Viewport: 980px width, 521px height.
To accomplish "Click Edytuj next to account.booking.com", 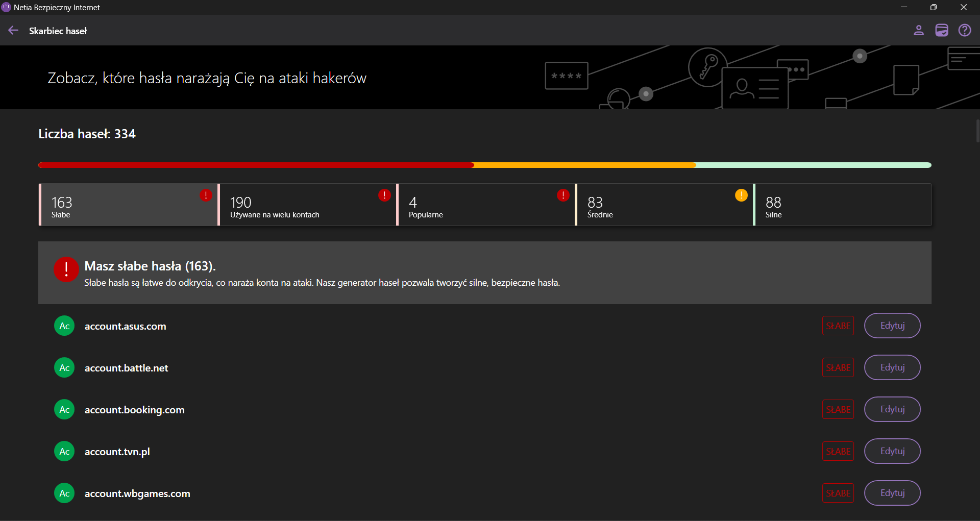I will pyautogui.click(x=892, y=410).
